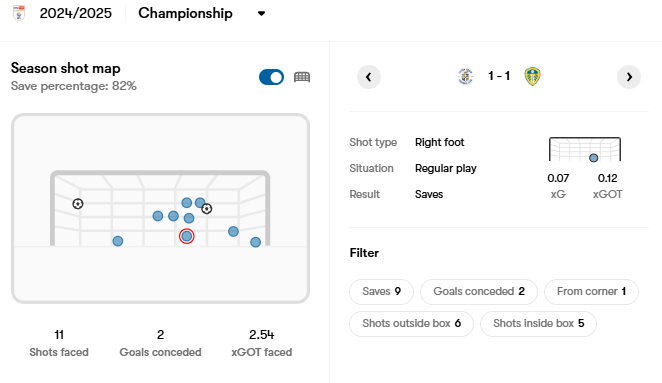This screenshot has width=662, height=383.
Task: Click the Championship league logo icon
Action: 19,13
